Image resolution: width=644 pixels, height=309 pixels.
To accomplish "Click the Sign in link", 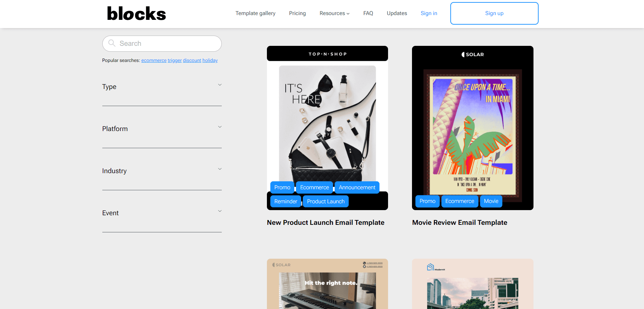I will 429,13.
